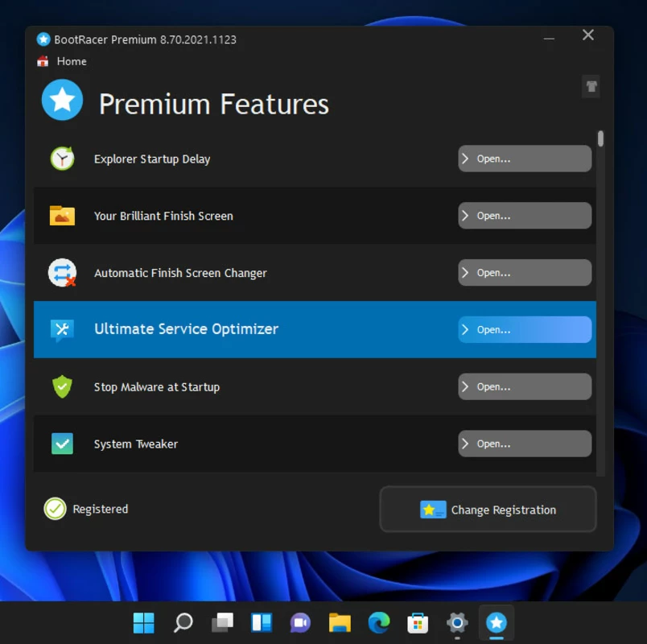647x644 pixels.
Task: Open File Explorer from taskbar
Action: [340, 622]
